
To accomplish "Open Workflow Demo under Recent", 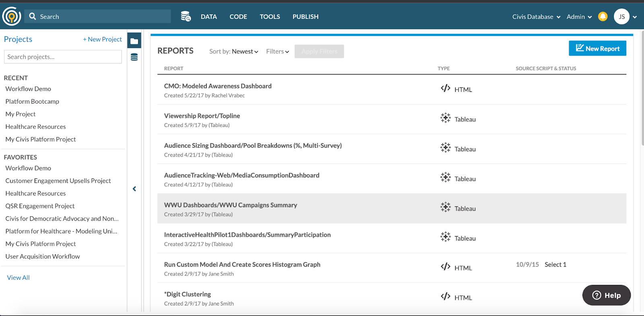I will click(28, 89).
